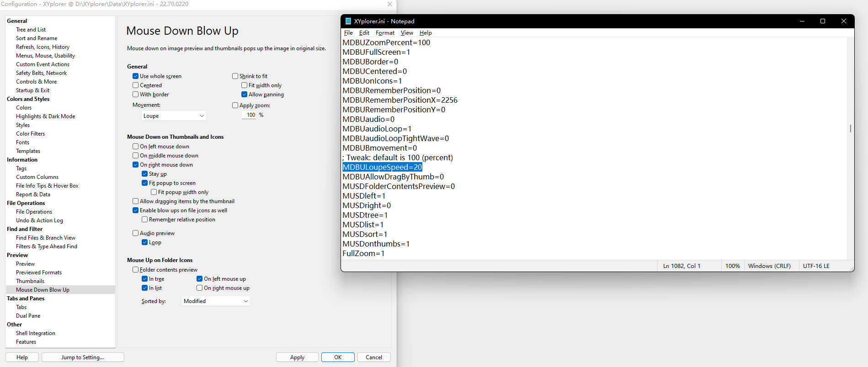This screenshot has width=868, height=367.
Task: Select Previewed Formats category
Action: click(x=39, y=273)
